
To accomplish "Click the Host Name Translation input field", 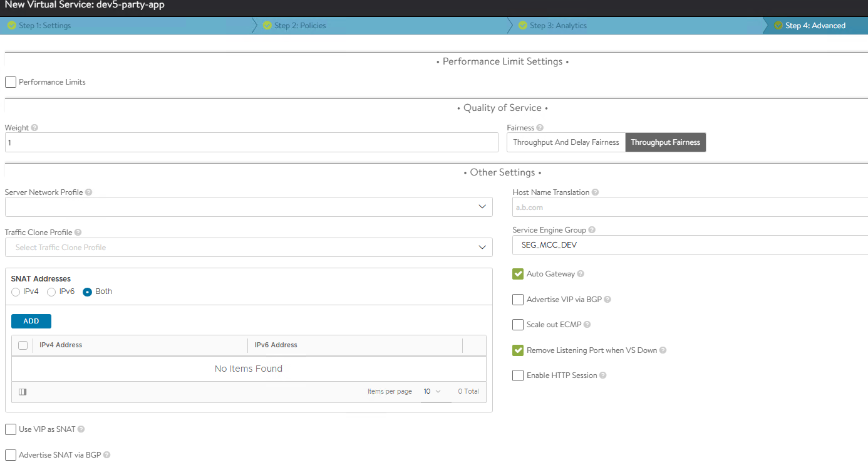I will (x=689, y=207).
